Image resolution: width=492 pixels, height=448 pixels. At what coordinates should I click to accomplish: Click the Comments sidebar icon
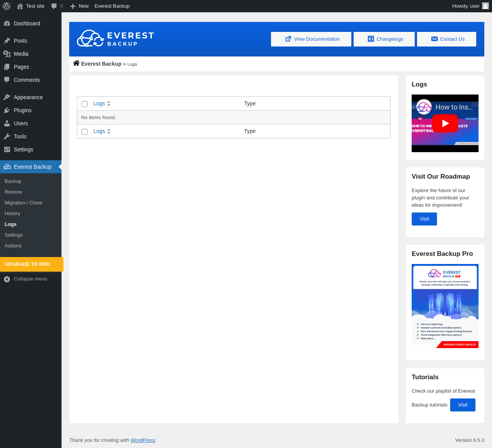coord(7,80)
